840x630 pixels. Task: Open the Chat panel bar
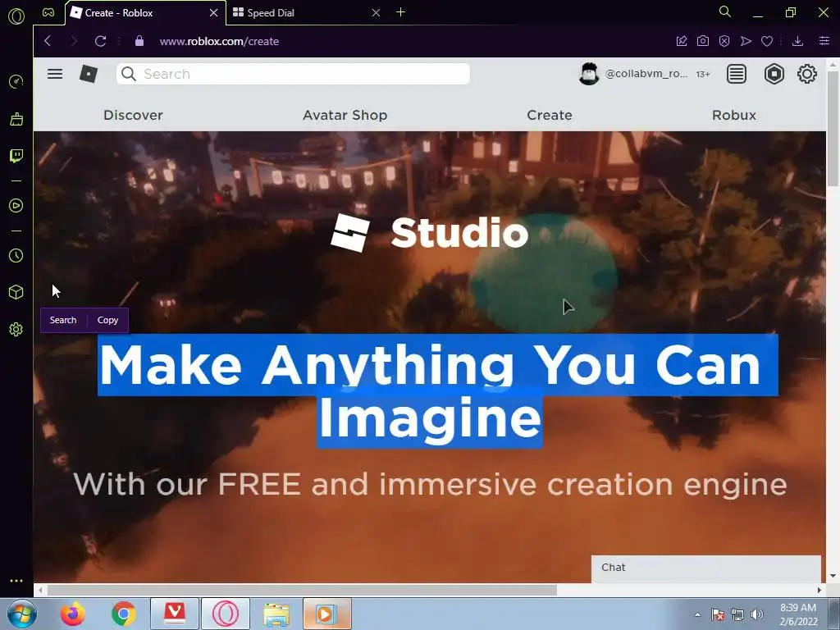[706, 568]
